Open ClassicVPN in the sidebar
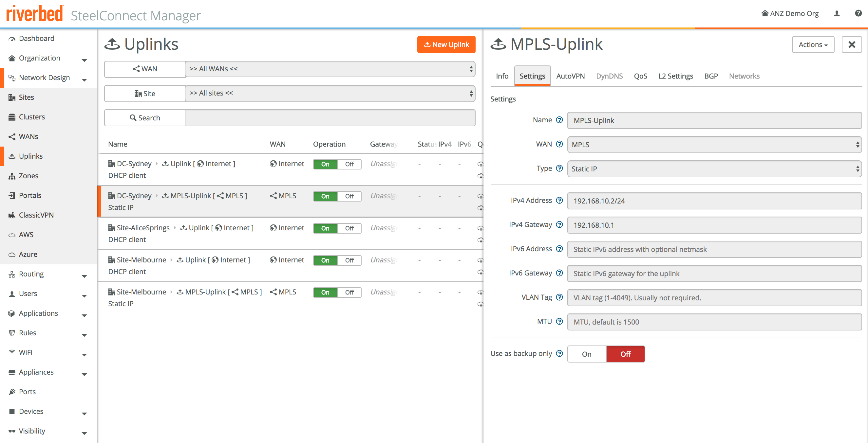 click(x=36, y=215)
